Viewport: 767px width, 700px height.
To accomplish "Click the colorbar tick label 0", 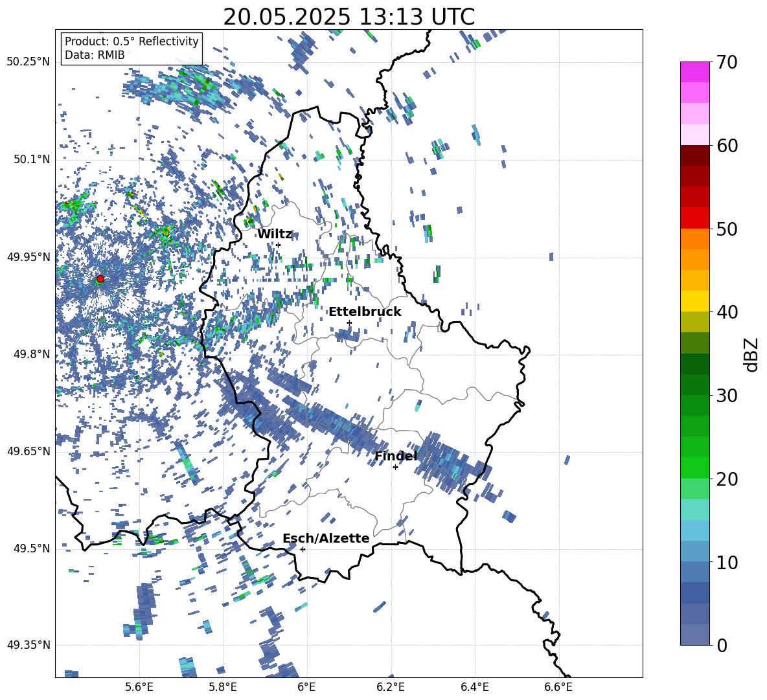I will pos(722,646).
